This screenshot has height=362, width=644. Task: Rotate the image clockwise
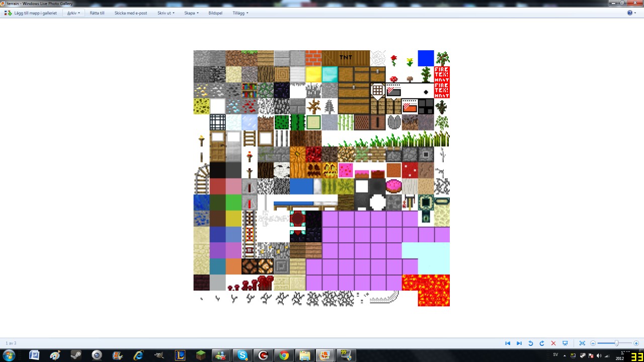coord(542,343)
